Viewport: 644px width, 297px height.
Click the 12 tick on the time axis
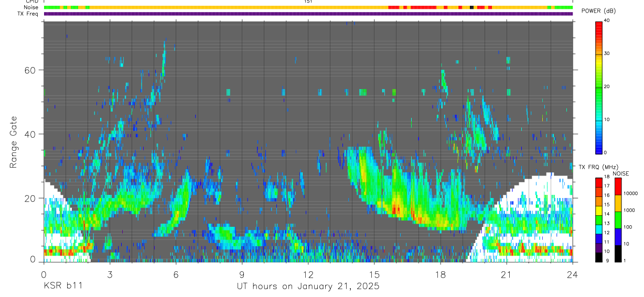308,274
